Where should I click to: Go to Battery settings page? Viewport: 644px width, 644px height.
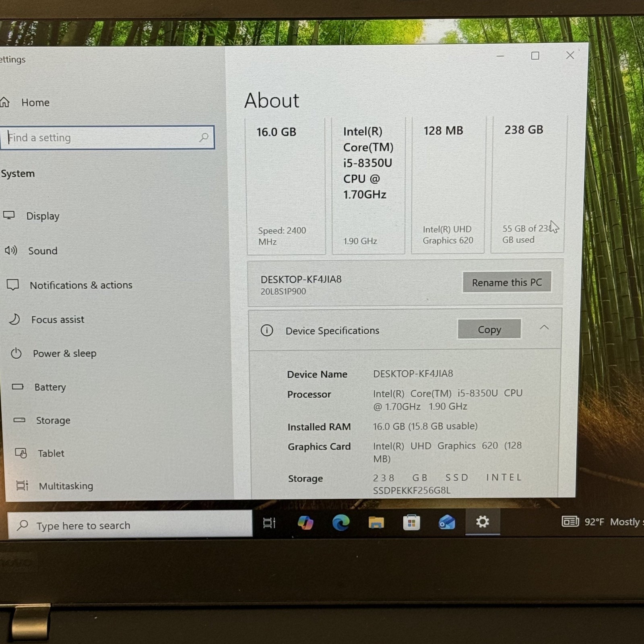[50, 387]
